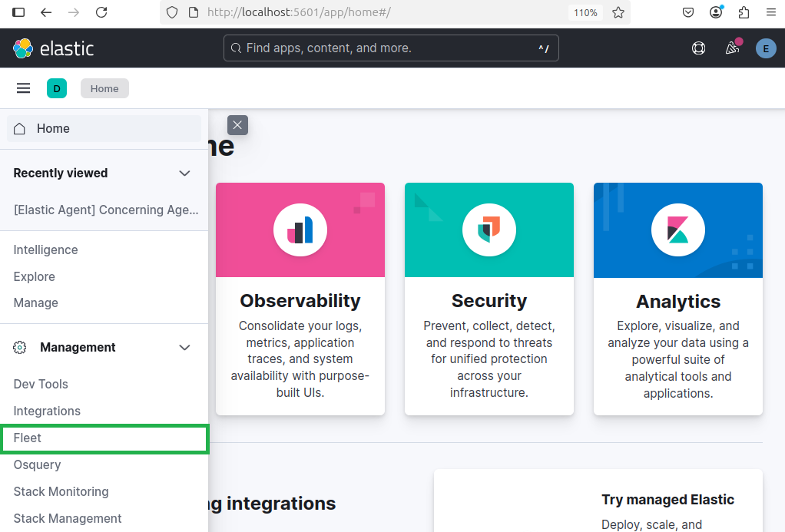Select Home in the side navigation

coord(104,129)
